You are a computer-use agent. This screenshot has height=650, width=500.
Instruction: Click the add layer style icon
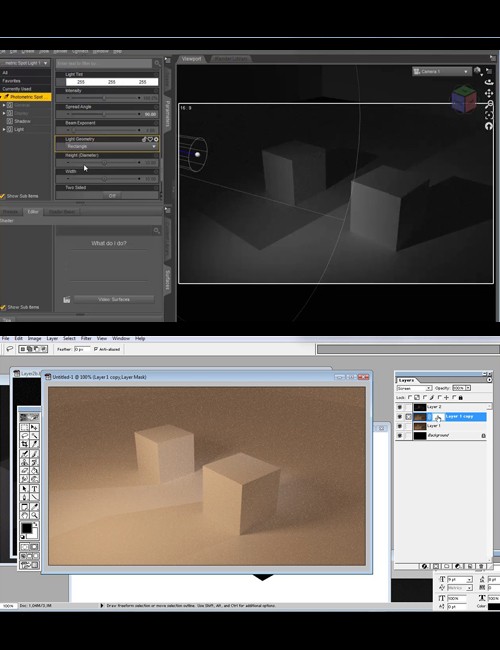[x=424, y=566]
